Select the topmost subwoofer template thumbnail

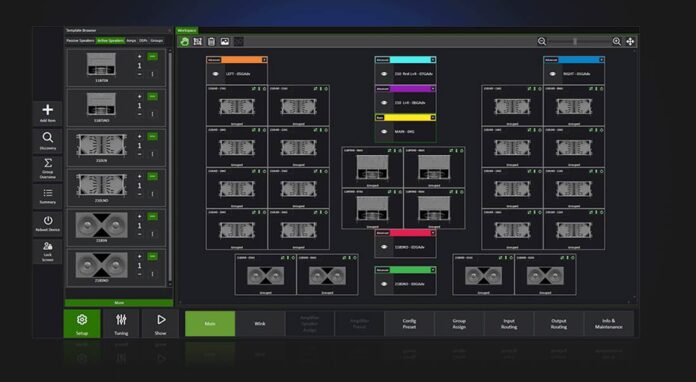(x=101, y=64)
